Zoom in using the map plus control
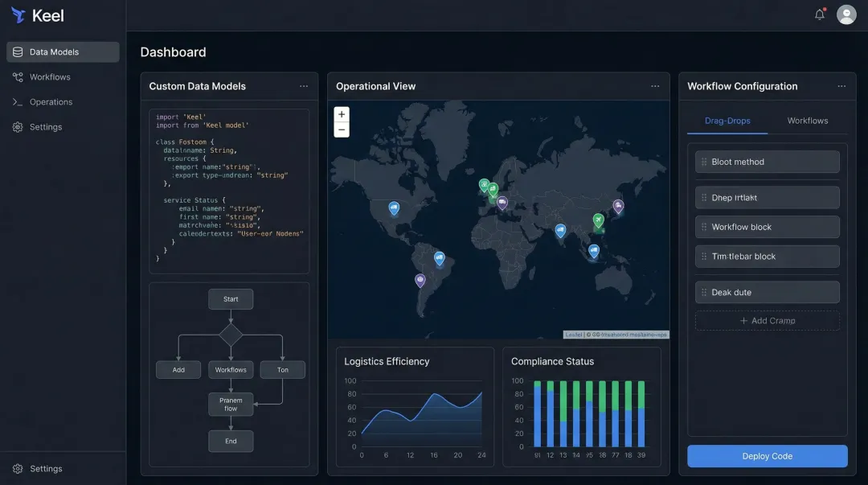868x485 pixels. coord(342,113)
